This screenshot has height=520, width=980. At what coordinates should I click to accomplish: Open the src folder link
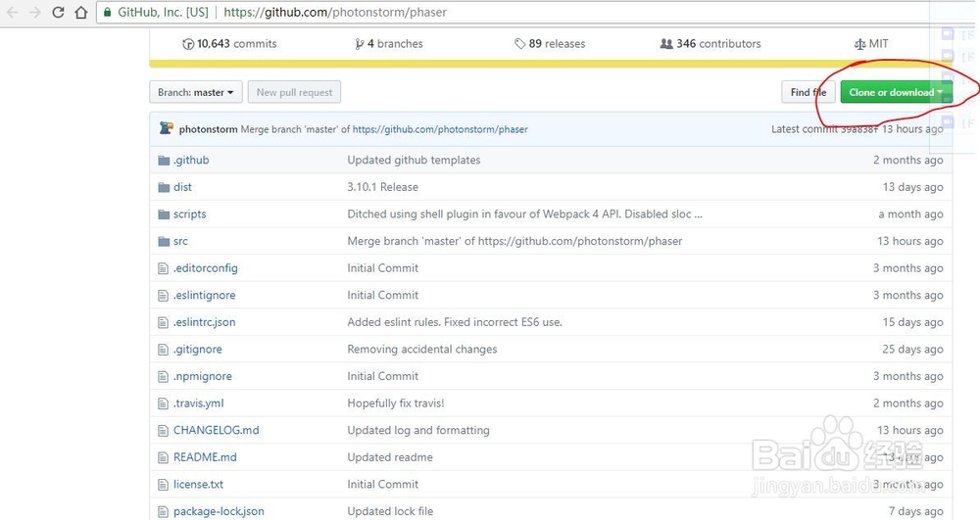[x=180, y=241]
